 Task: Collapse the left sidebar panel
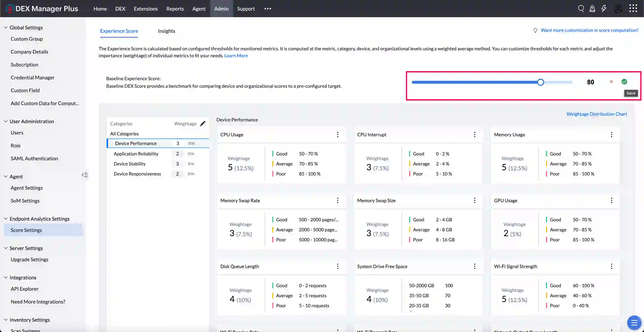(x=84, y=175)
